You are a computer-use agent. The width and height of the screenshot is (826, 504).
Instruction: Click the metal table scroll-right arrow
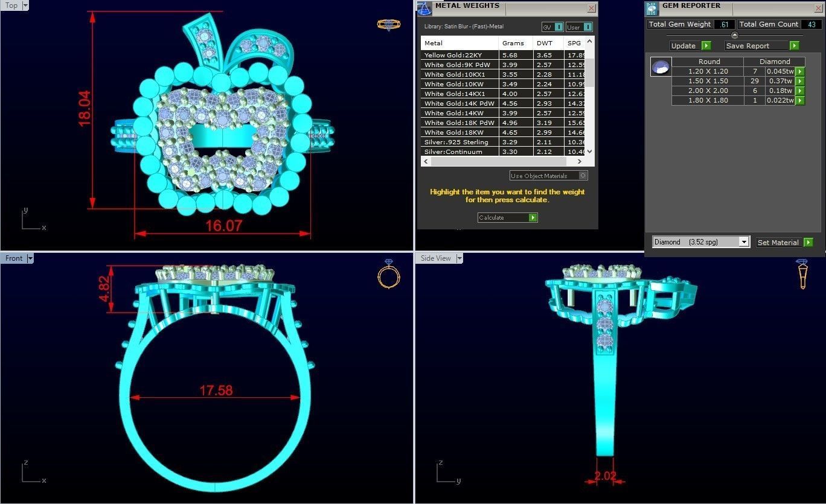coord(580,161)
